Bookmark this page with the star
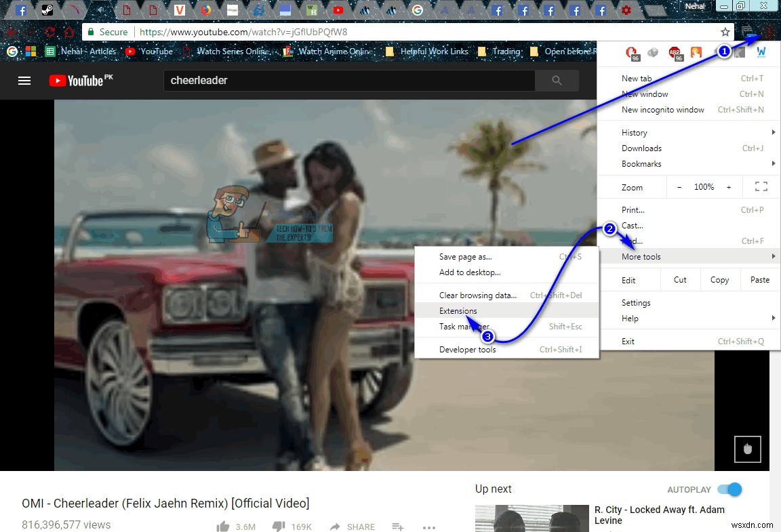The height and width of the screenshot is (532, 781). [x=725, y=32]
